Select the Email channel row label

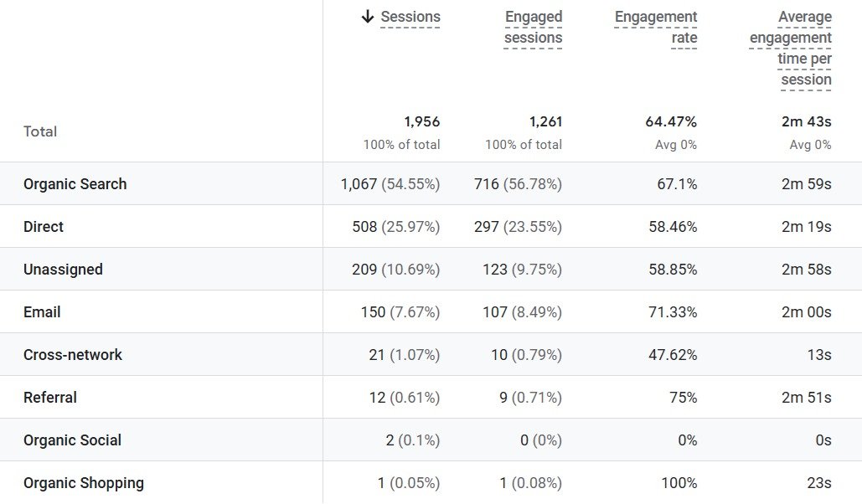click(42, 312)
